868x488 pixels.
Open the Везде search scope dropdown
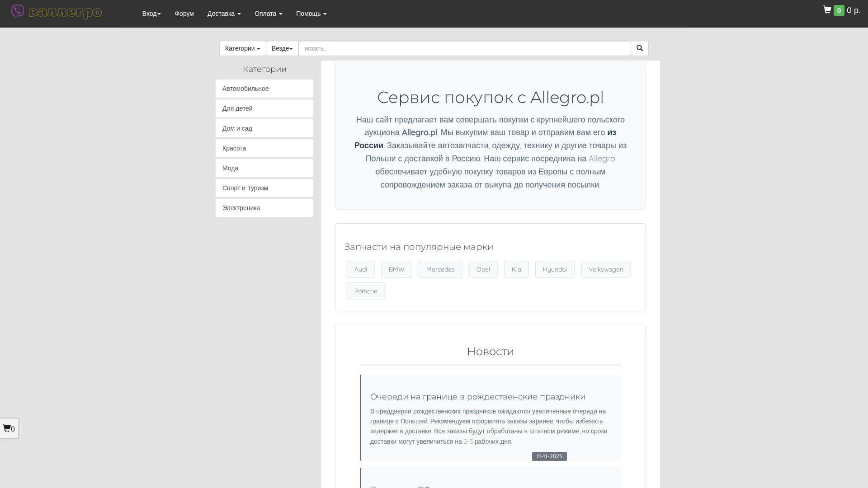282,48
